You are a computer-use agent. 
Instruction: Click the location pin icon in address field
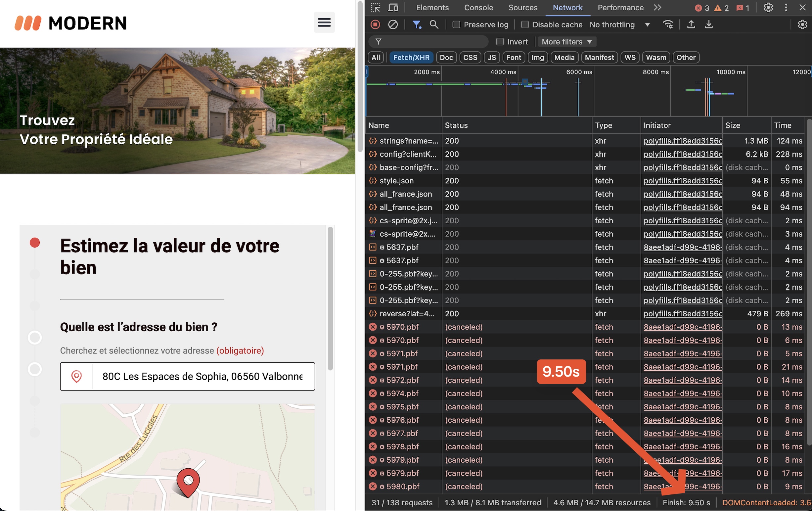click(x=76, y=376)
